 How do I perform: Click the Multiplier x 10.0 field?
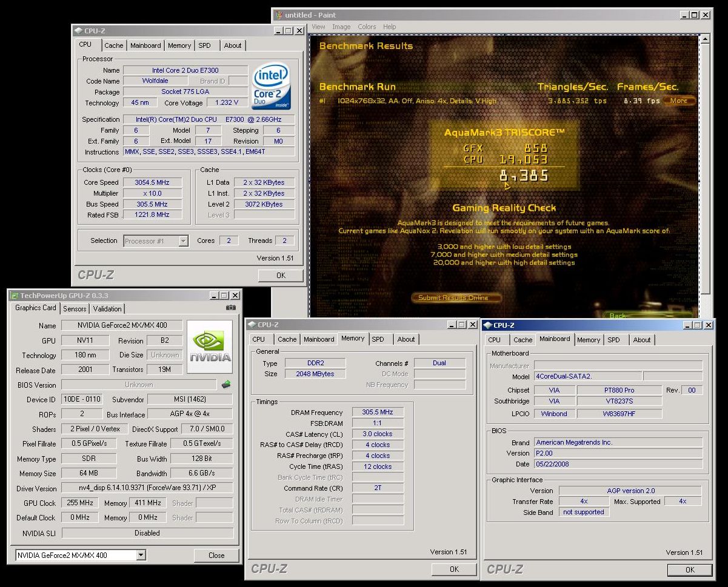point(152,193)
